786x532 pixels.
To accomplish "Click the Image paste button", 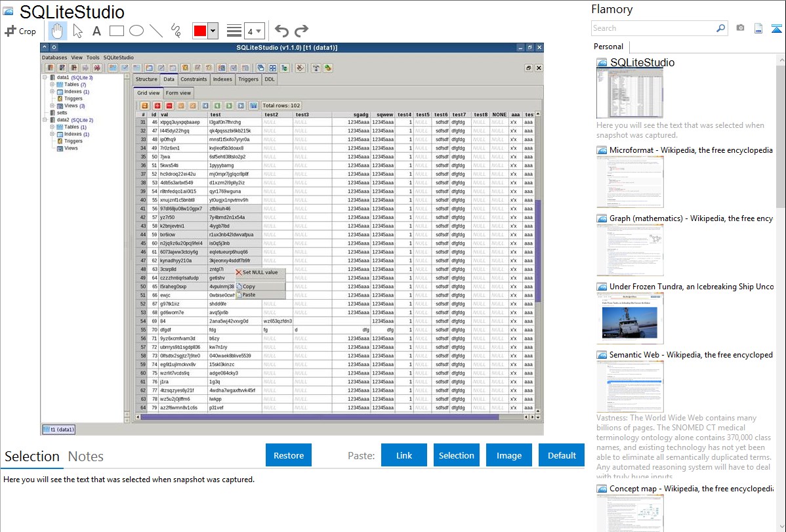I will point(508,455).
